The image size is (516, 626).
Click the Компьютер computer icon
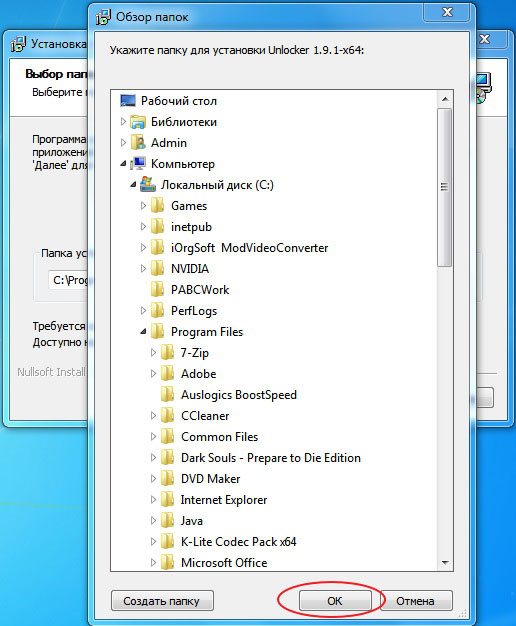[138, 164]
